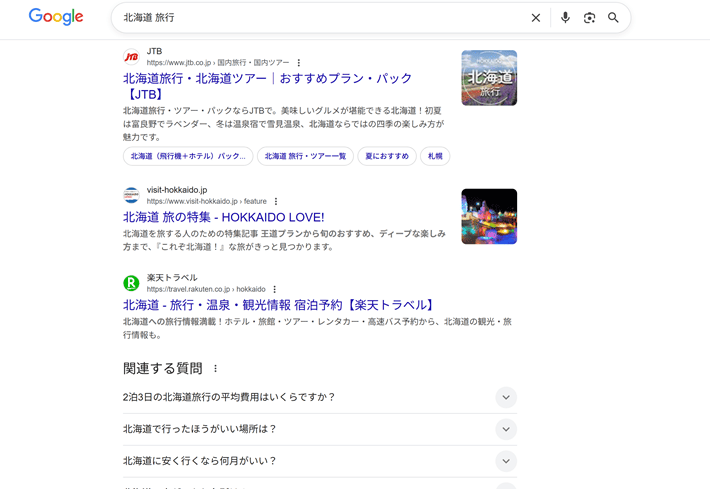Click the visit-hokkaido.jp site name
The image size is (710, 489).
pyautogui.click(x=177, y=190)
